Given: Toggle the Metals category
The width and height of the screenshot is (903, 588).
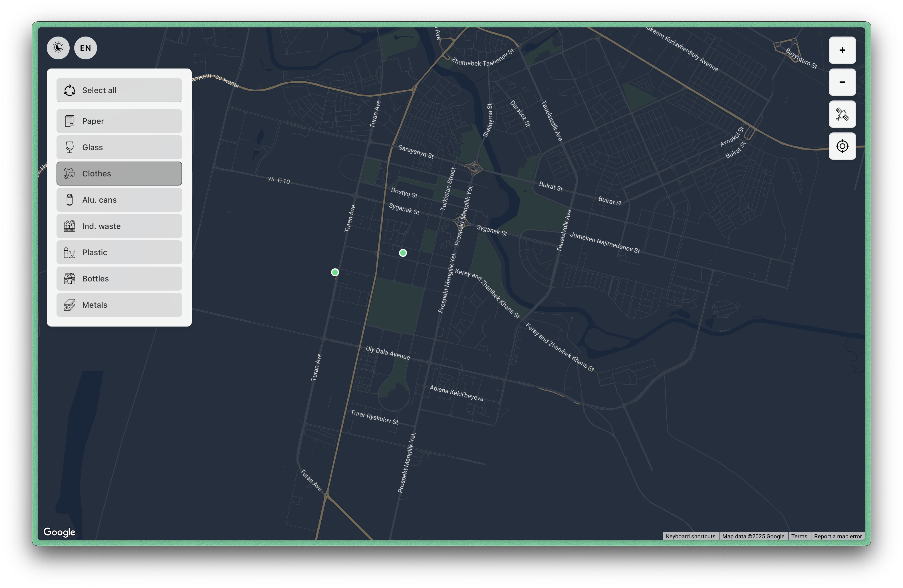Looking at the screenshot, I should pyautogui.click(x=119, y=305).
